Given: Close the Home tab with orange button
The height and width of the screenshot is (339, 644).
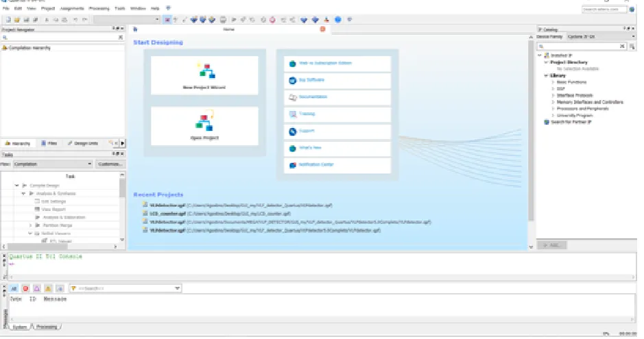Looking at the screenshot, I should point(323,29).
